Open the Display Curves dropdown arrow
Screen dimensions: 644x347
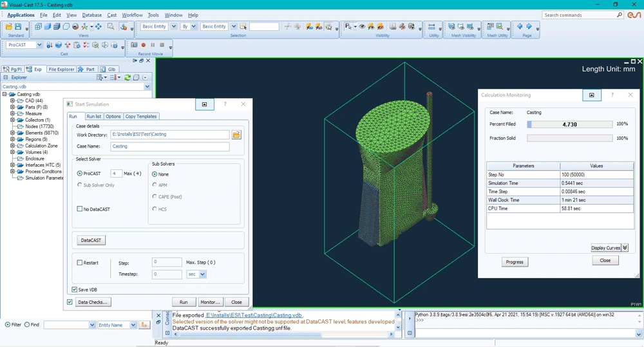625,248
